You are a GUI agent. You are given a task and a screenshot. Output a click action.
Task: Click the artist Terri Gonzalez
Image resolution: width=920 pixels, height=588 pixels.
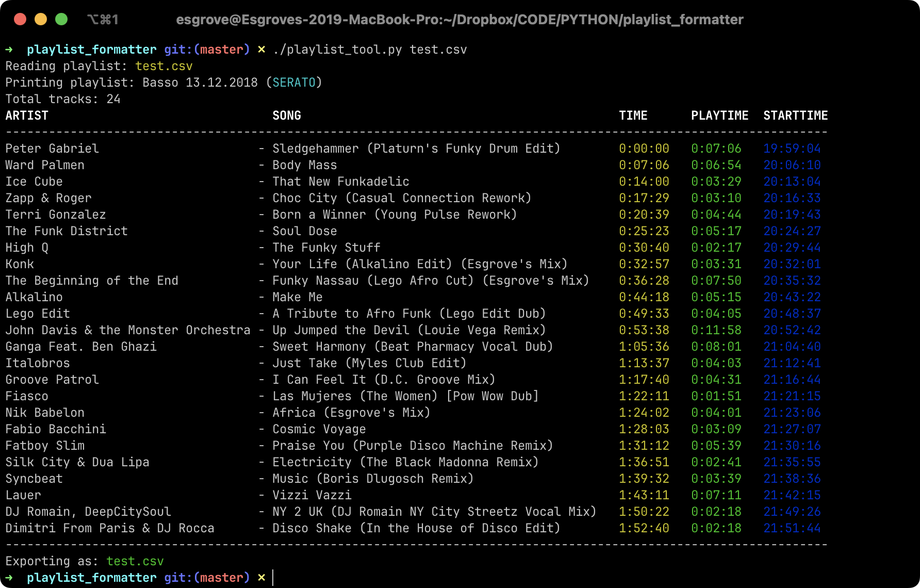[56, 215]
